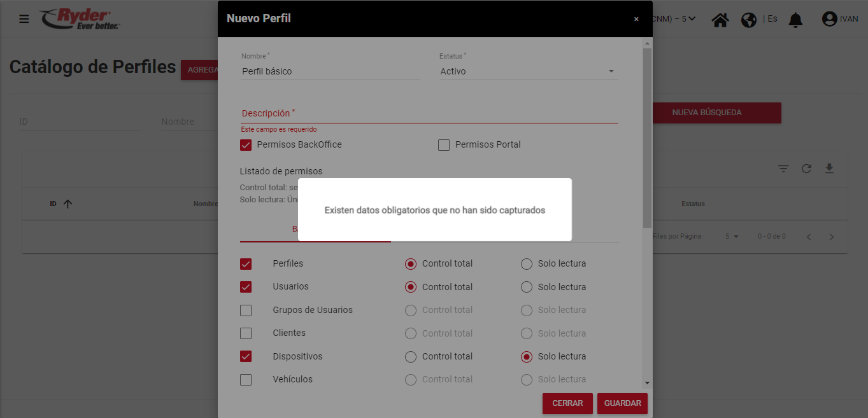Go to the home icon

(720, 20)
